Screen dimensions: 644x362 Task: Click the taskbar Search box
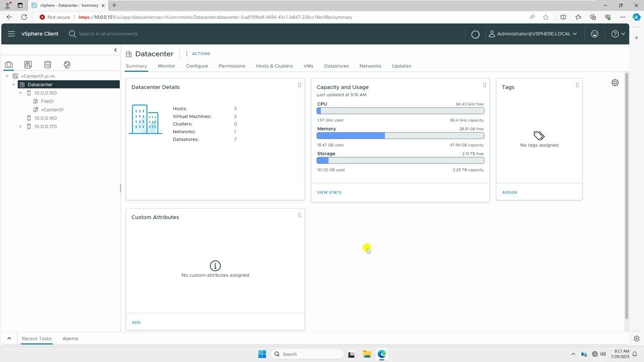pyautogui.click(x=307, y=354)
